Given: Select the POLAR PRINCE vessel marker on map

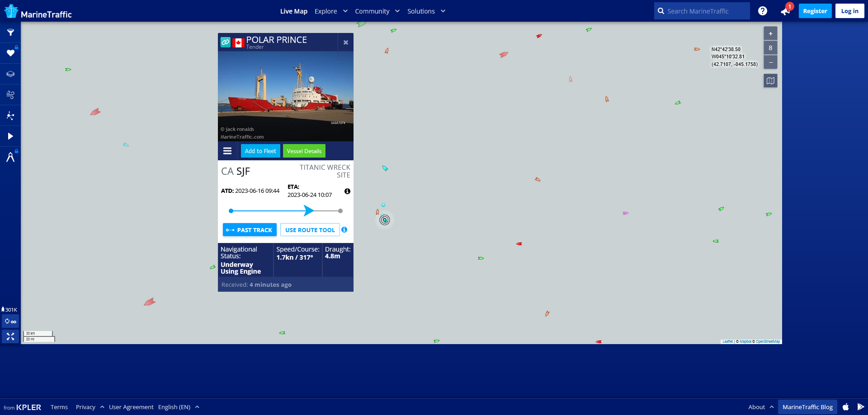Looking at the screenshot, I should point(385,220).
